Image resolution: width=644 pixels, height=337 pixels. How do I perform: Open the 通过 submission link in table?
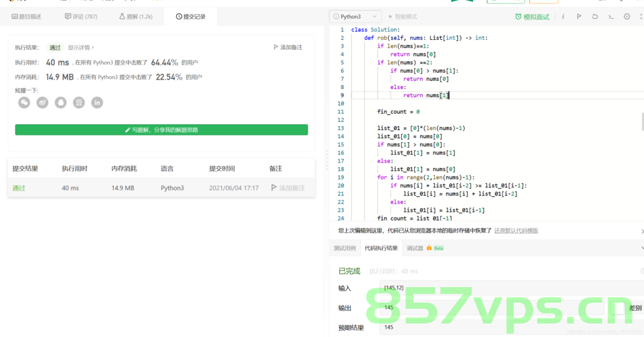18,188
